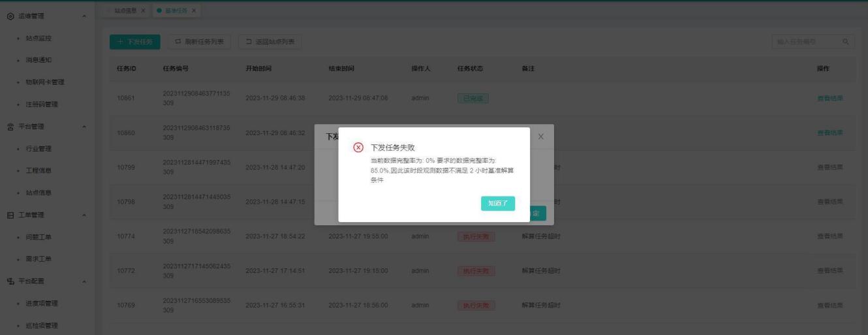Click the red error icon beside 下发任务失败
The width and height of the screenshot is (868, 335).
358,148
